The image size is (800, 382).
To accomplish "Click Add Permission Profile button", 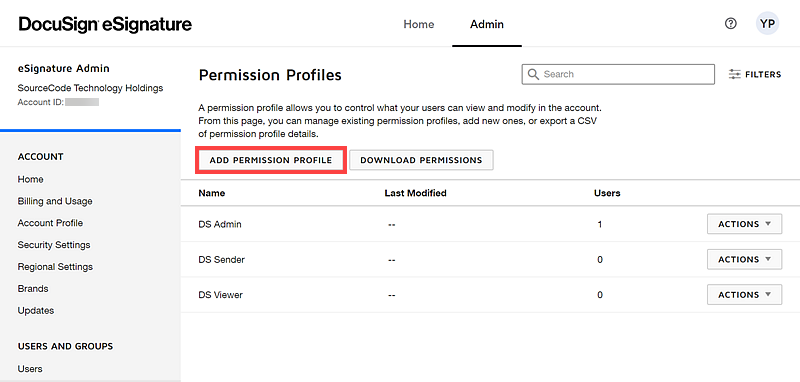I will pyautogui.click(x=271, y=160).
